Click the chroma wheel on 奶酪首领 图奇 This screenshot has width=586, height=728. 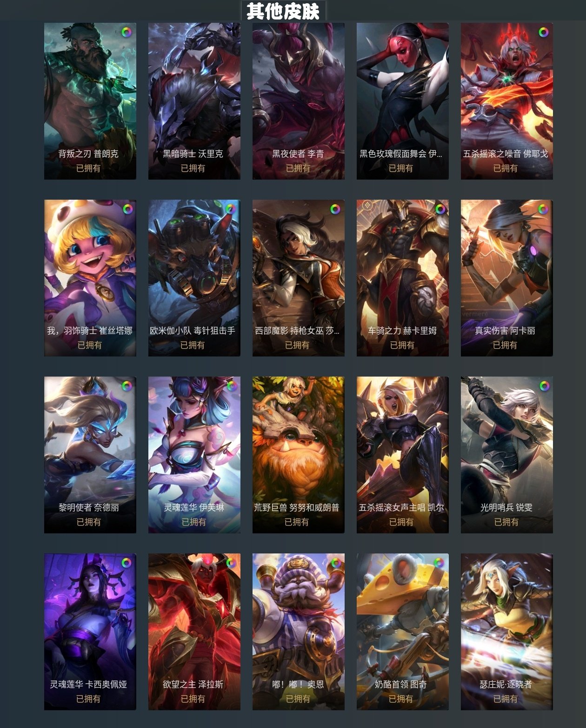click(x=439, y=563)
